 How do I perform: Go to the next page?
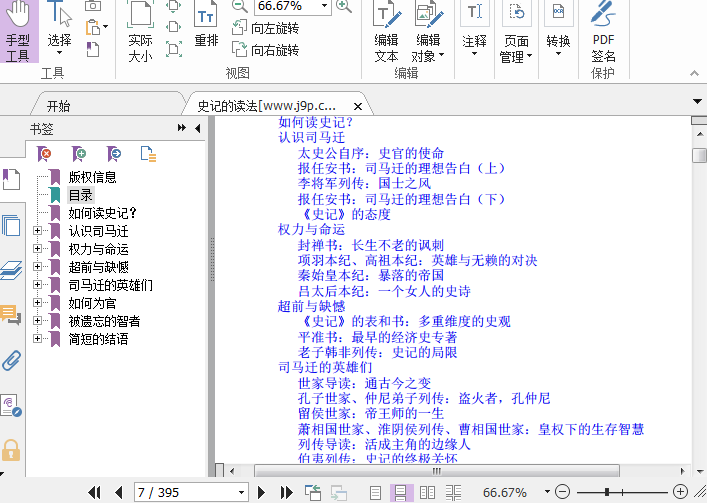point(261,492)
